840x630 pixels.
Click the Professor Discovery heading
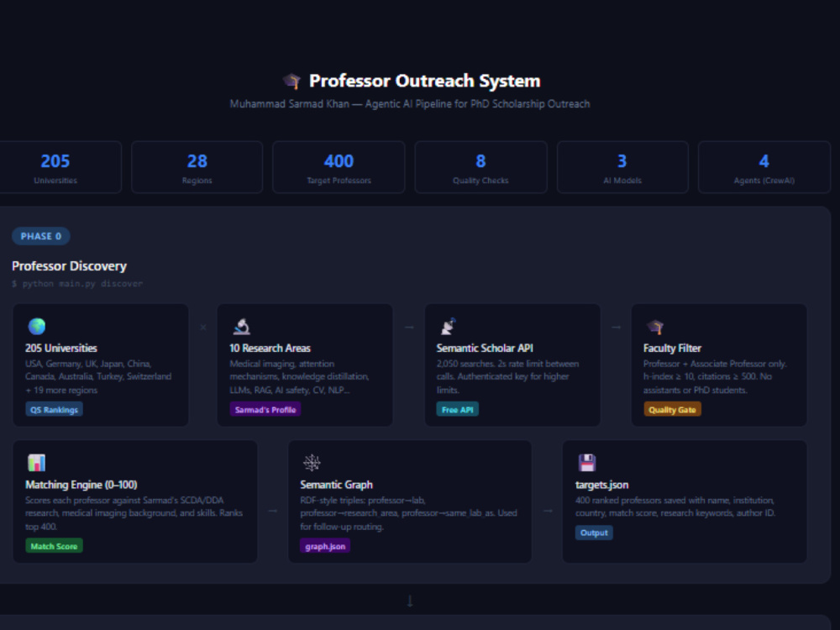69,265
